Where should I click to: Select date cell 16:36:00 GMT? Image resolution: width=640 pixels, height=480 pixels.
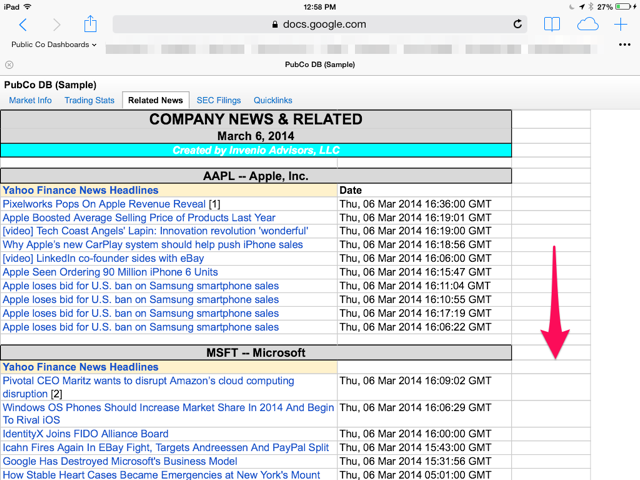(424, 204)
